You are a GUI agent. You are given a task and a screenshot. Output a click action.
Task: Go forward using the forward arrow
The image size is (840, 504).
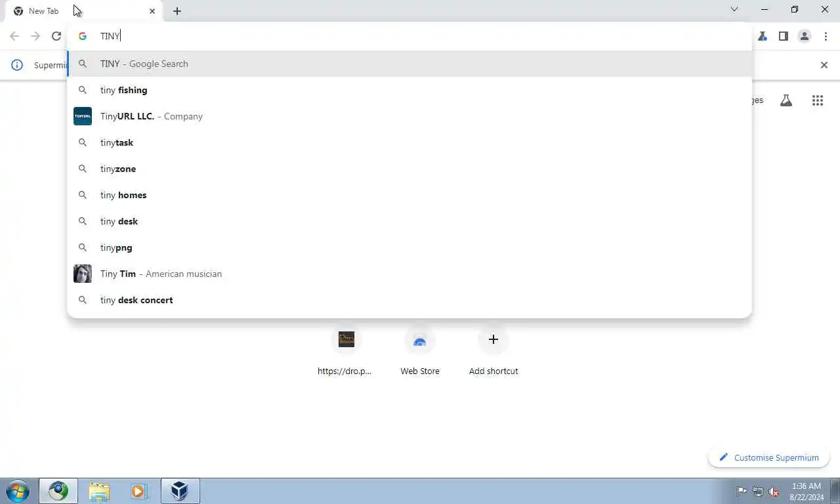point(35,36)
